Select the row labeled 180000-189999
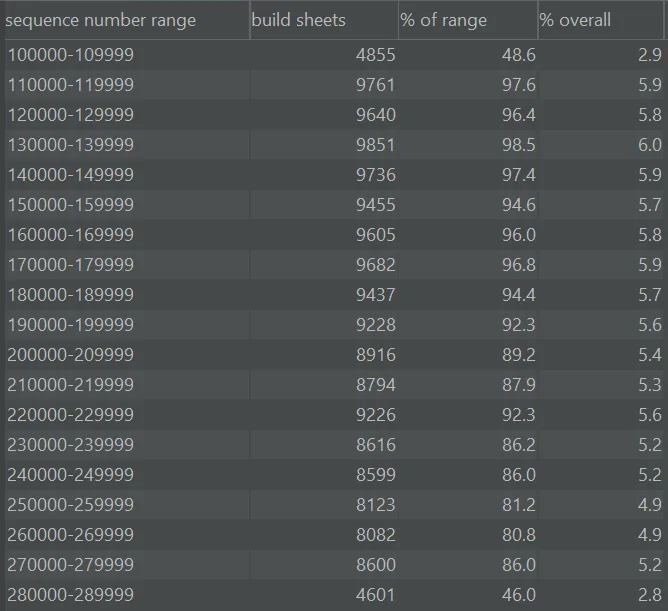This screenshot has width=668, height=611. coord(334,295)
